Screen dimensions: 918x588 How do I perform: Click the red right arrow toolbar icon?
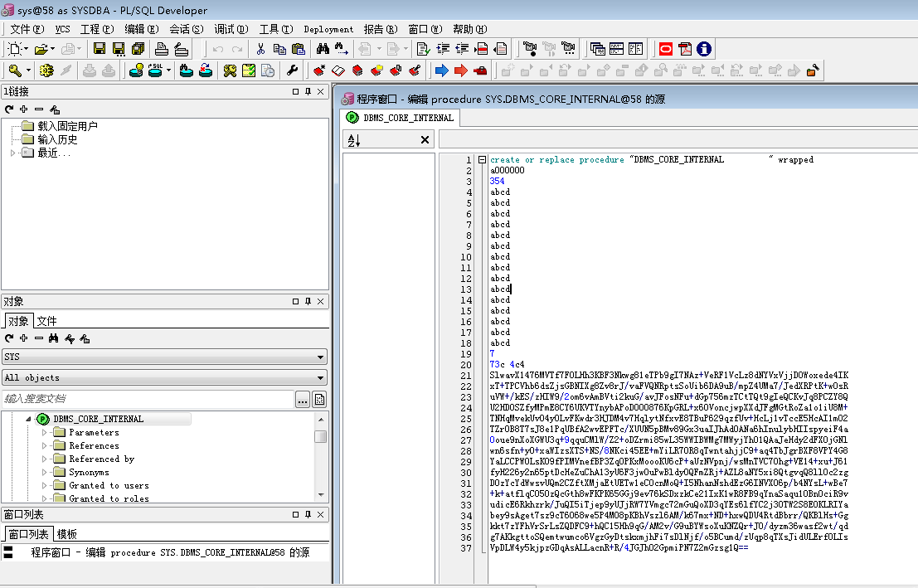pyautogui.click(x=461, y=70)
